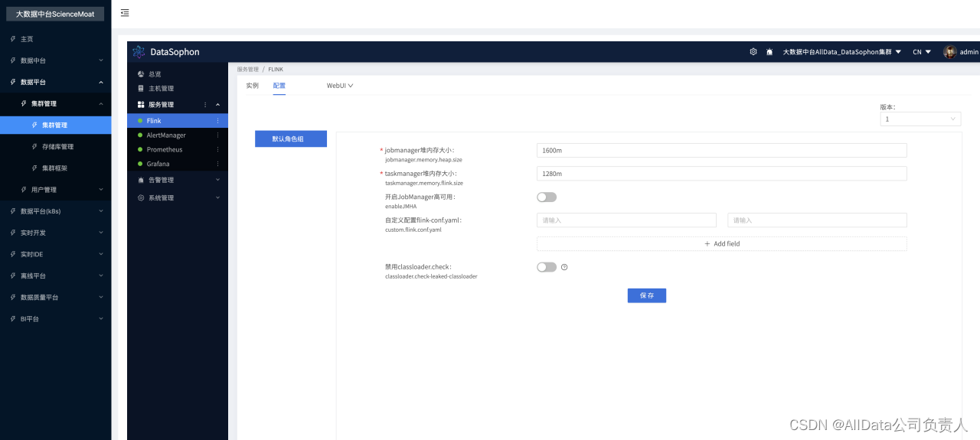Open the three-dot menu for Prometheus
The height and width of the screenshot is (440, 980).
[217, 150]
